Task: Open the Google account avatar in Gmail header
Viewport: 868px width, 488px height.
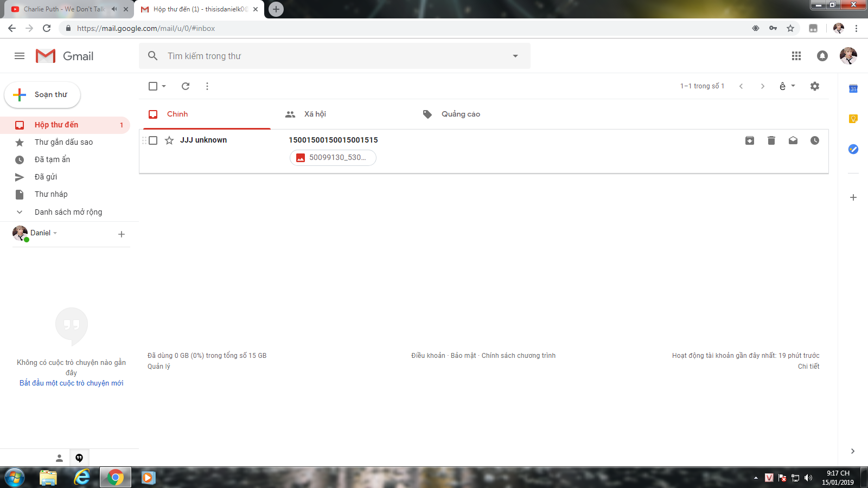Action: tap(848, 56)
